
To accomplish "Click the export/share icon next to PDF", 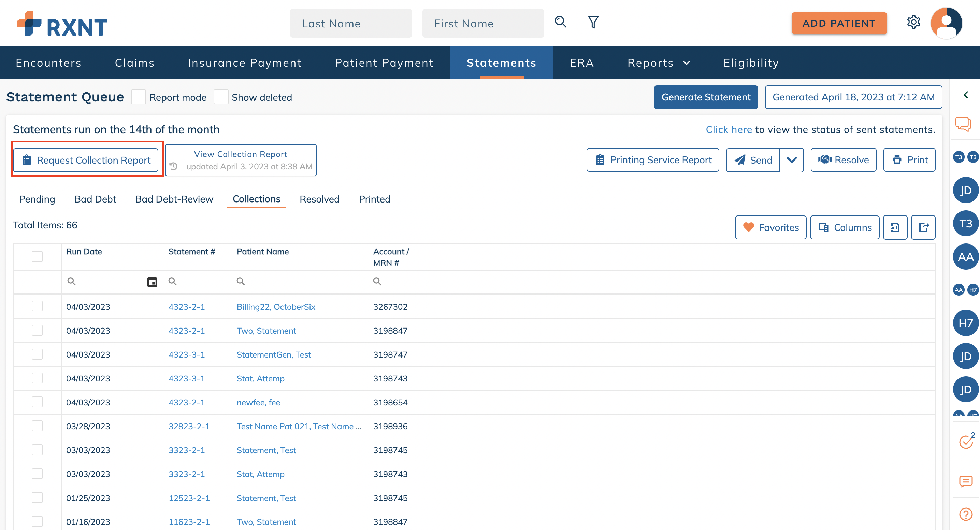I will click(x=923, y=227).
